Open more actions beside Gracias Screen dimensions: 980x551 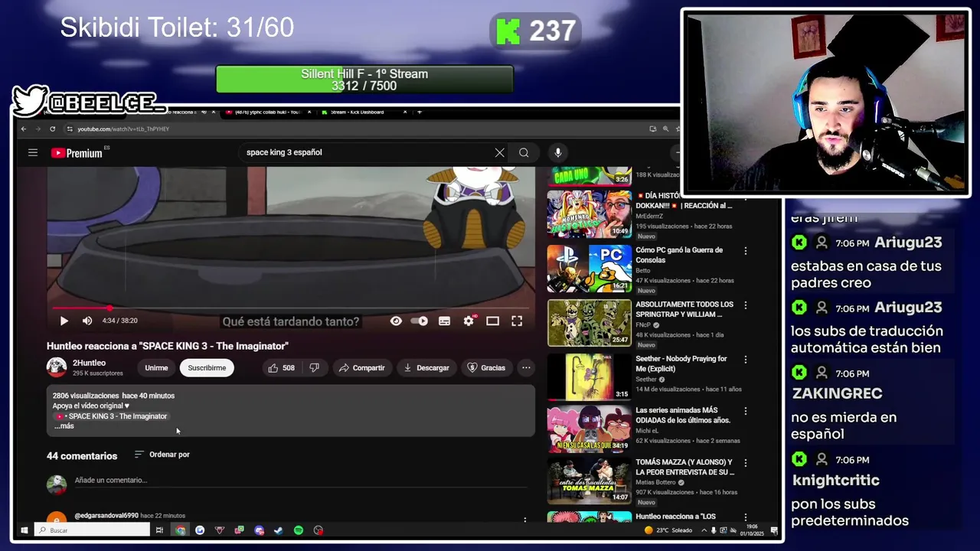(526, 368)
